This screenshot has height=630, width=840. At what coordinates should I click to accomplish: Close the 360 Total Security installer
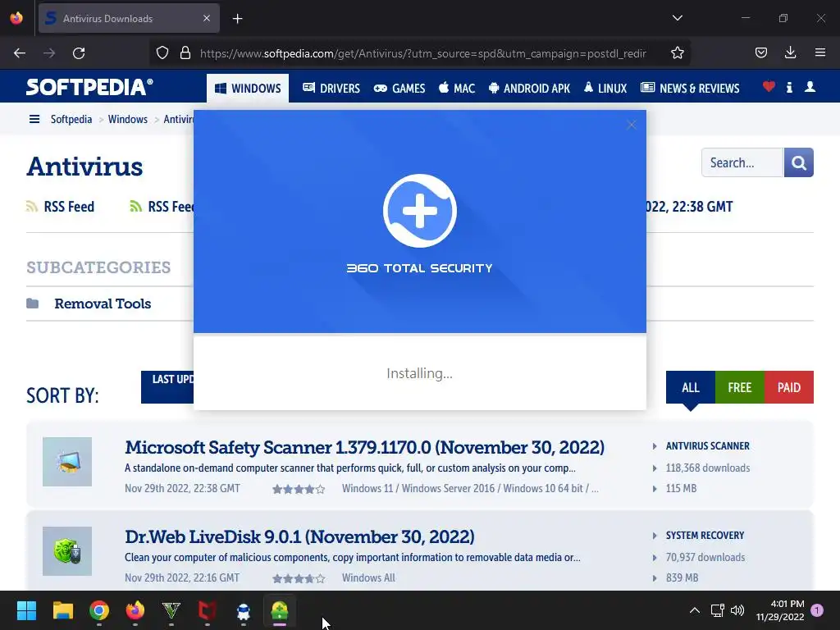632,125
